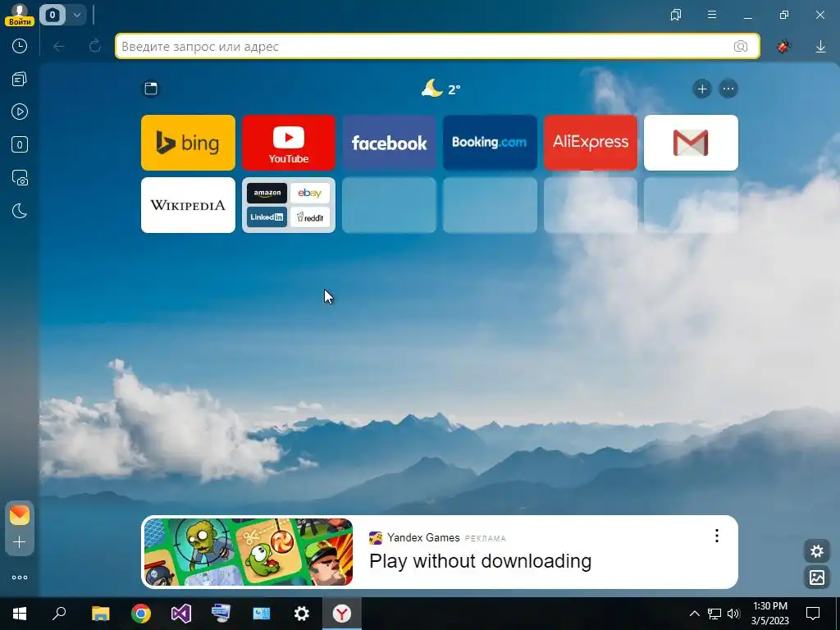Viewport: 840px width, 630px height.
Task: Open the Wikipedia tile
Action: pos(188,205)
